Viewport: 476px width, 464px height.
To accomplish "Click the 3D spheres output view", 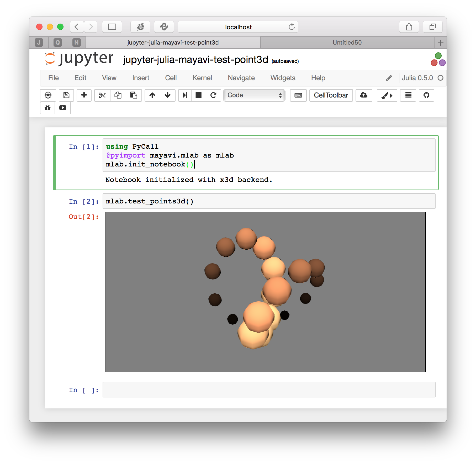I will 266,292.
